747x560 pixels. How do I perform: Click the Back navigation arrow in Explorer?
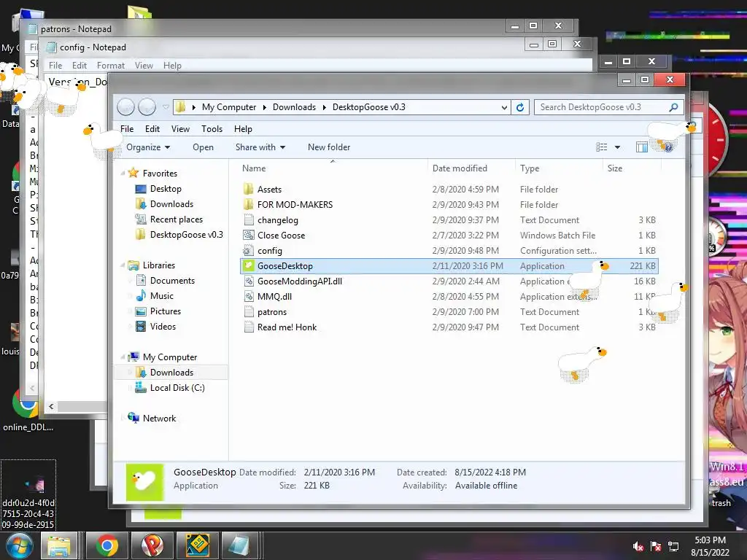125,107
